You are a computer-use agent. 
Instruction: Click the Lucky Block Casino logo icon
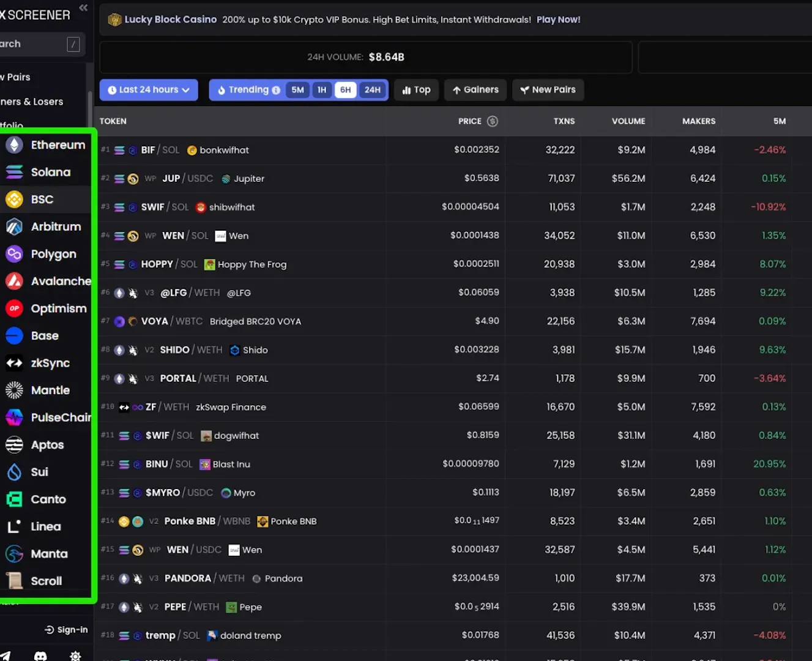[x=114, y=20]
